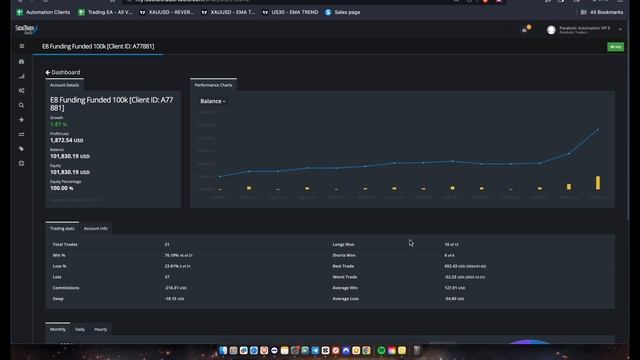Open the lifebuoy support icon in sidebar
Image resolution: width=640 pixels, height=360 pixels.
(22, 163)
